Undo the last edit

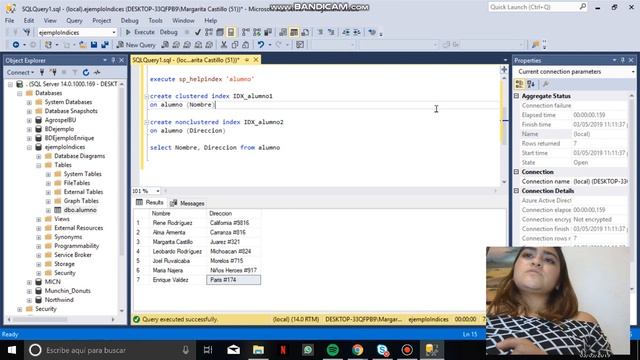261,45
